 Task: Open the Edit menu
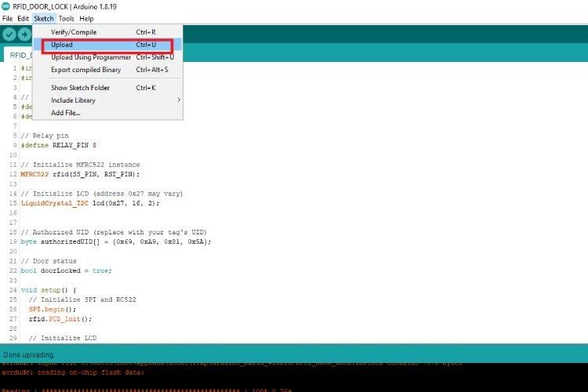click(23, 18)
